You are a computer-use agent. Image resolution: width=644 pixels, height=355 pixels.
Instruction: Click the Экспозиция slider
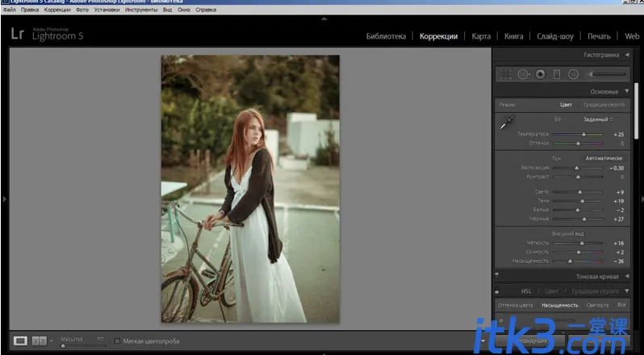[x=578, y=168]
